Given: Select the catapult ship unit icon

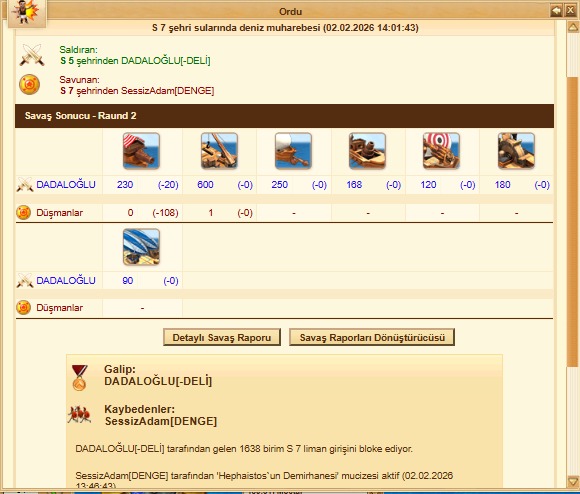Looking at the screenshot, I should (219, 151).
